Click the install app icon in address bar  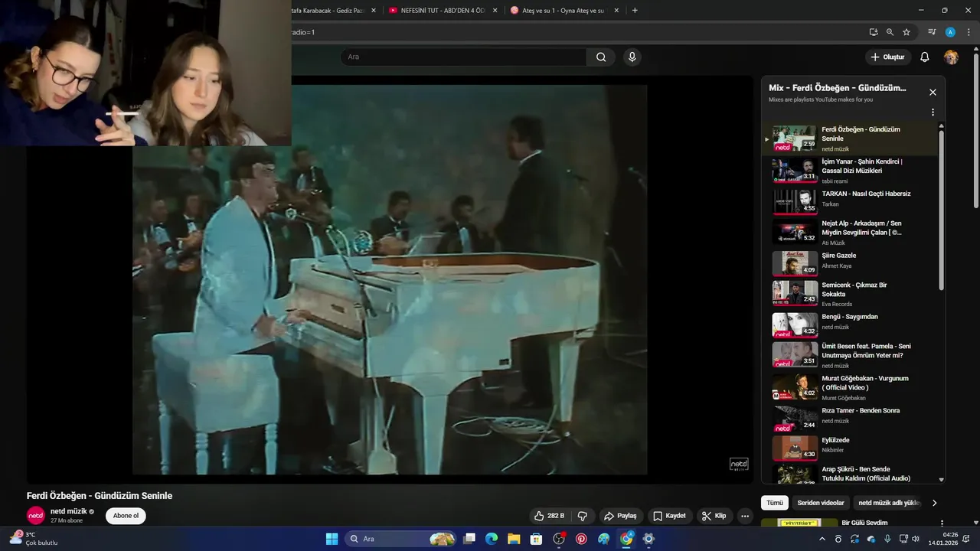point(874,32)
